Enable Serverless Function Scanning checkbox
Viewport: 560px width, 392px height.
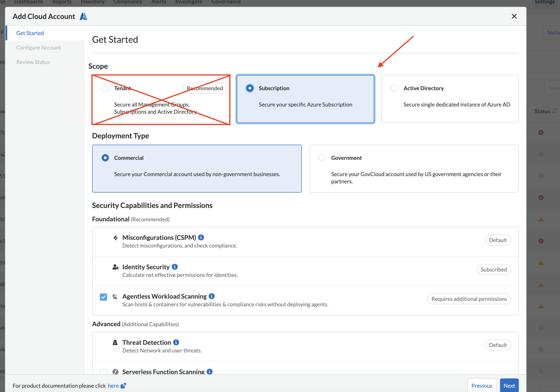click(x=103, y=372)
